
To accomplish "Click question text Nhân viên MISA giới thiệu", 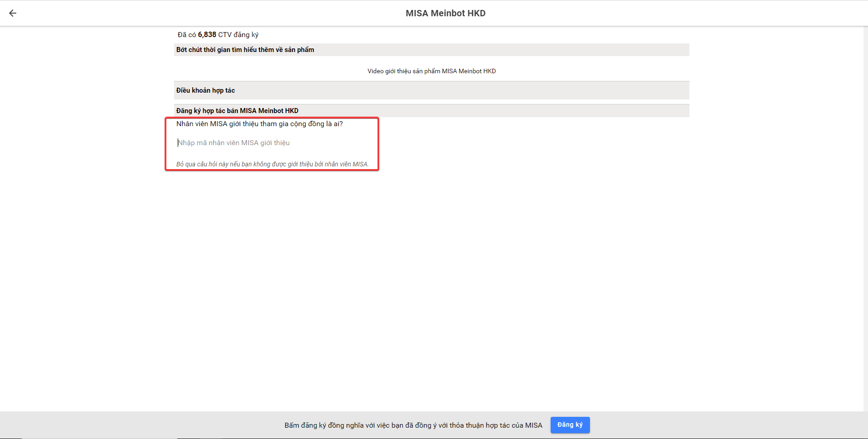I will [x=259, y=124].
